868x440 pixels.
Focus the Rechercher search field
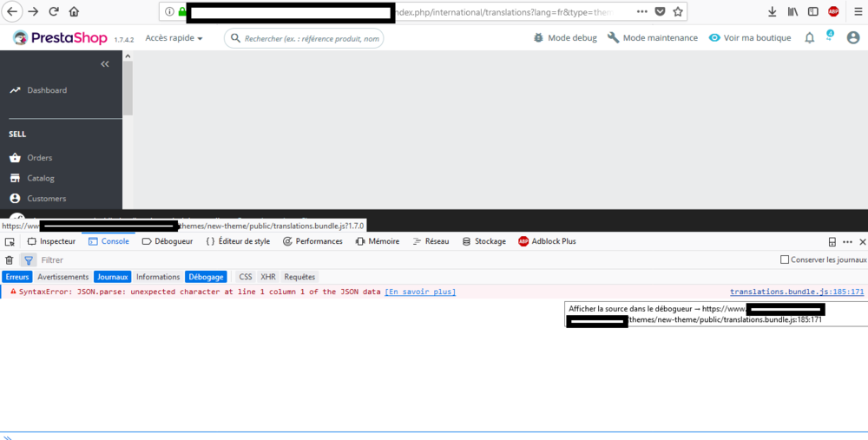(x=304, y=38)
